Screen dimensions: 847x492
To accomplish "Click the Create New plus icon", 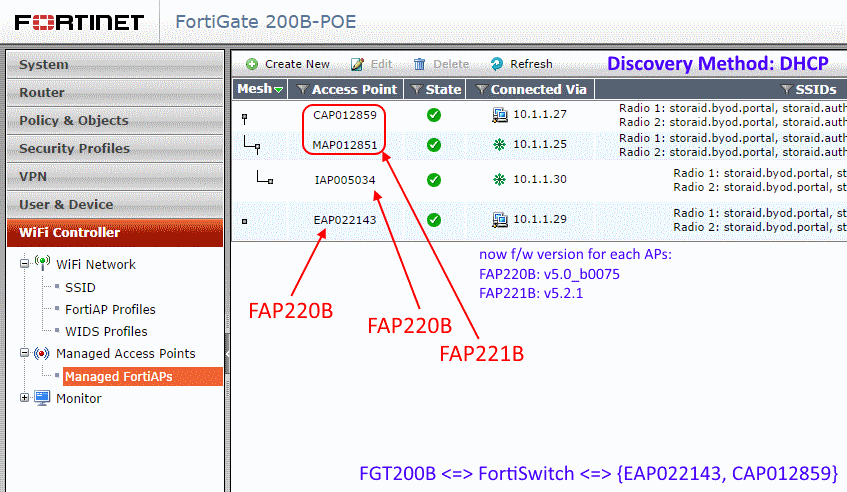I will point(252,64).
